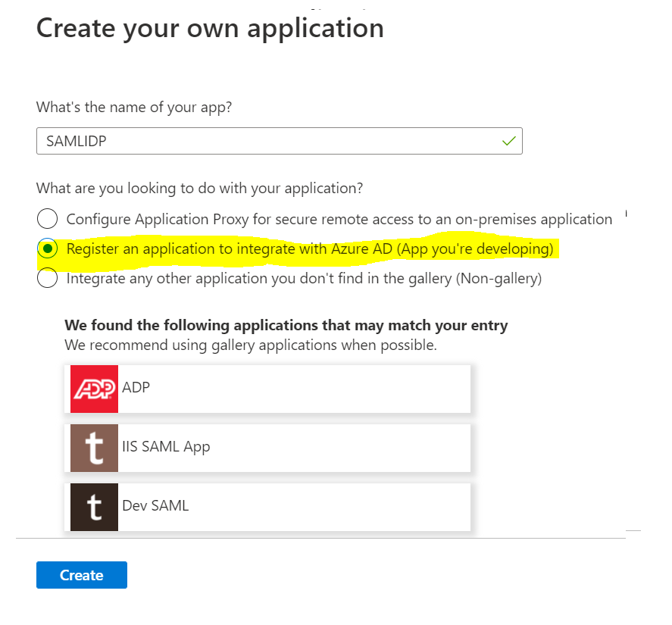The height and width of the screenshot is (625, 672).
Task: Click the "Create your own application" heading
Action: [210, 29]
